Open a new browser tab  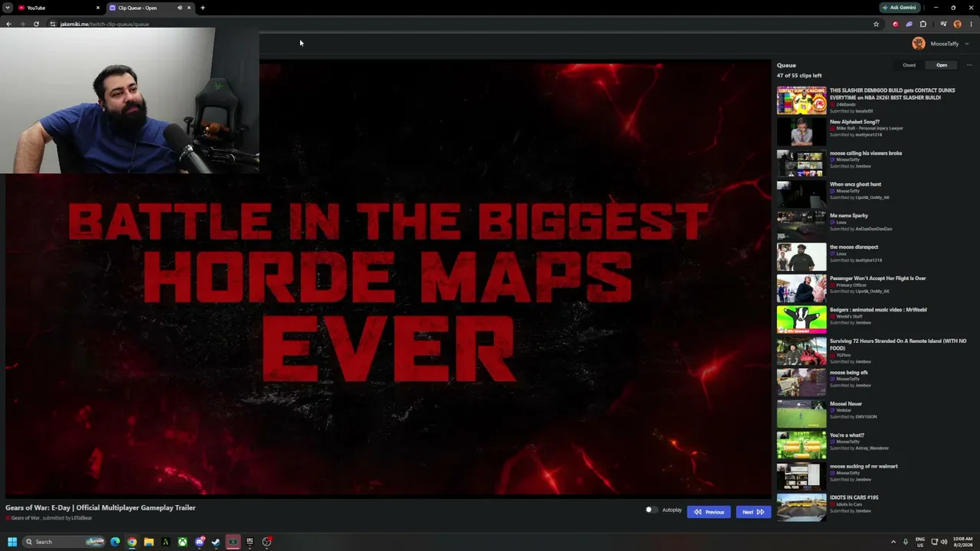[x=203, y=8]
